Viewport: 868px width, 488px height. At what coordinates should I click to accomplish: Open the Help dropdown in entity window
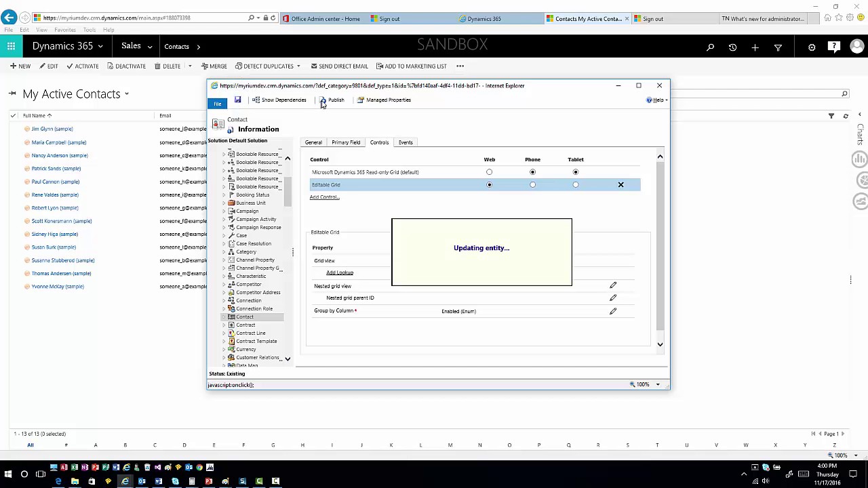click(657, 100)
